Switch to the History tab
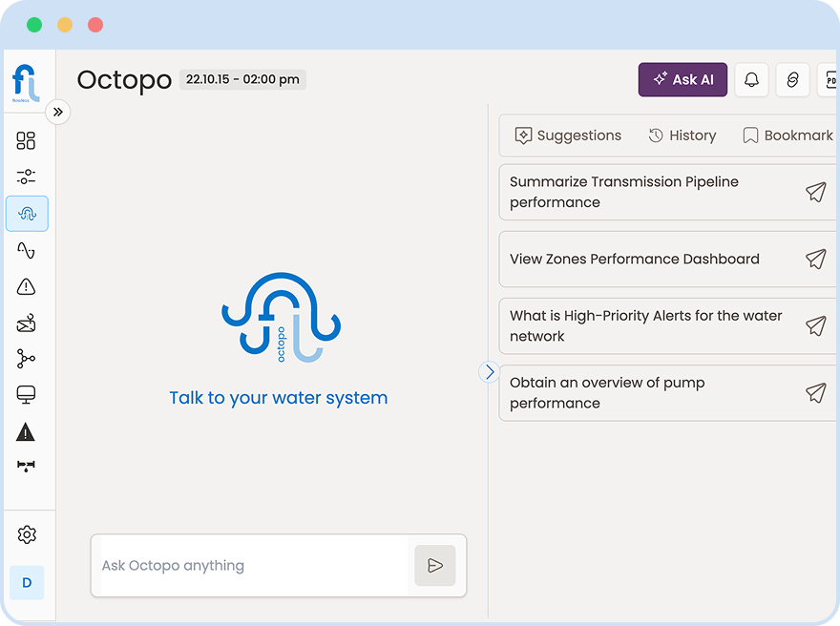The image size is (840, 626). click(x=682, y=135)
